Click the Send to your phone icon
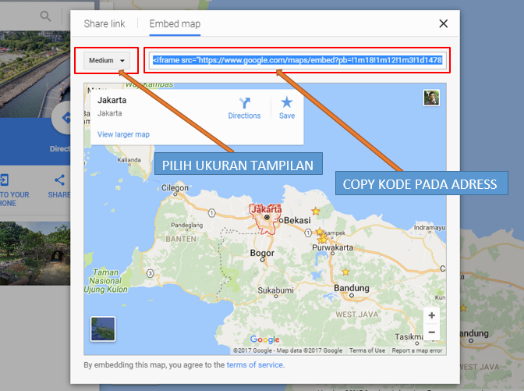The width and height of the screenshot is (524, 391). click(x=4, y=180)
